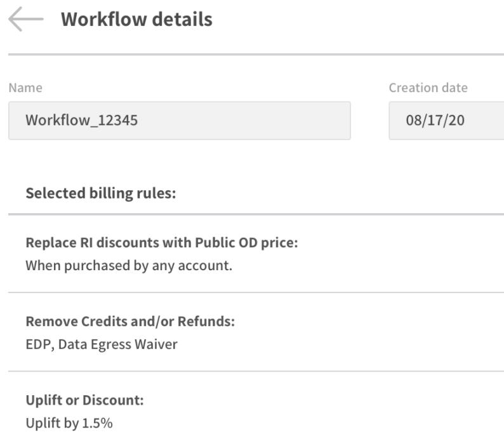Click the When purchased by any account text

[x=128, y=264]
